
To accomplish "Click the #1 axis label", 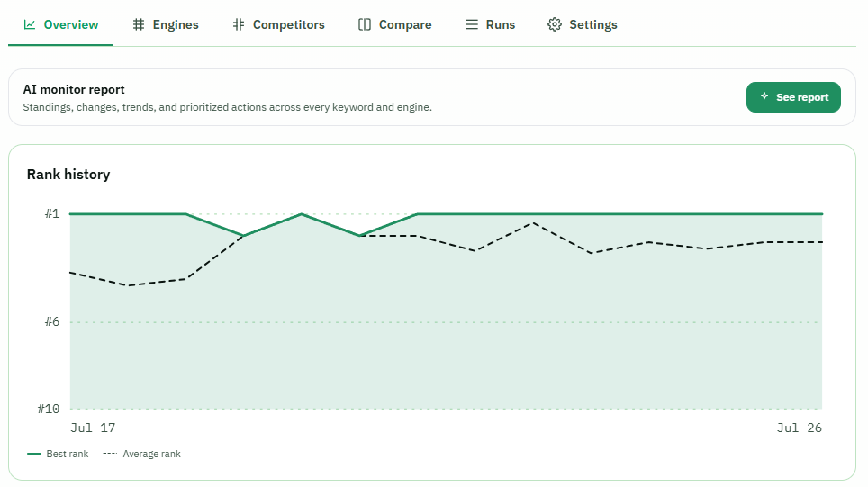I will [52, 213].
